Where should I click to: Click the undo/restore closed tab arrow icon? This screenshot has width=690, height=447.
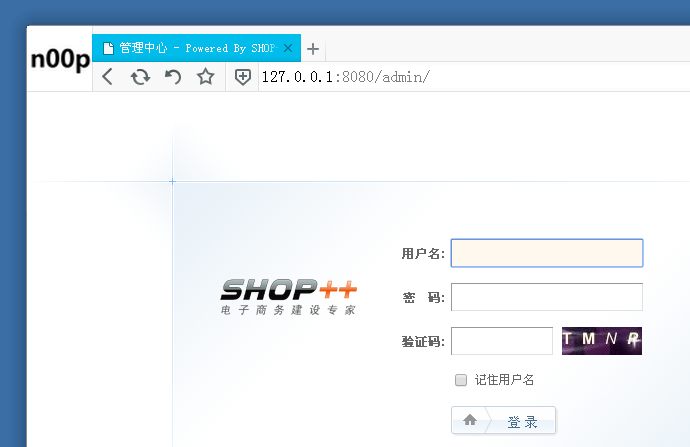click(x=173, y=77)
